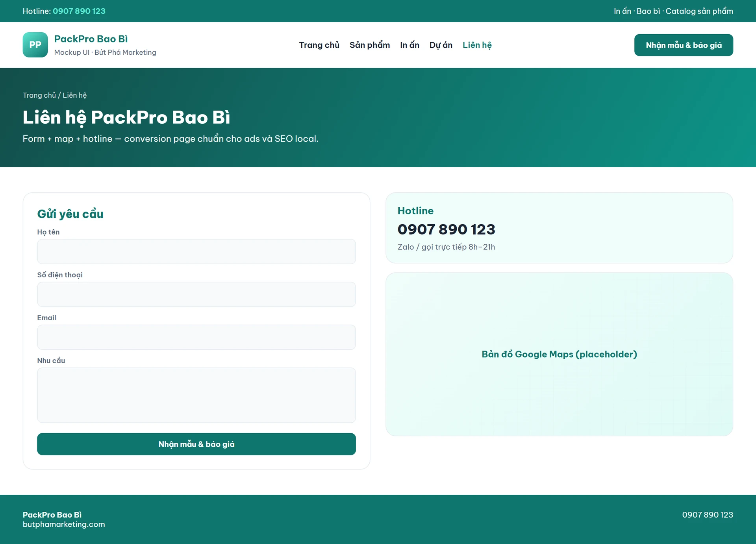This screenshot has height=544, width=756.
Task: Select the In ấn nav item
Action: point(409,45)
